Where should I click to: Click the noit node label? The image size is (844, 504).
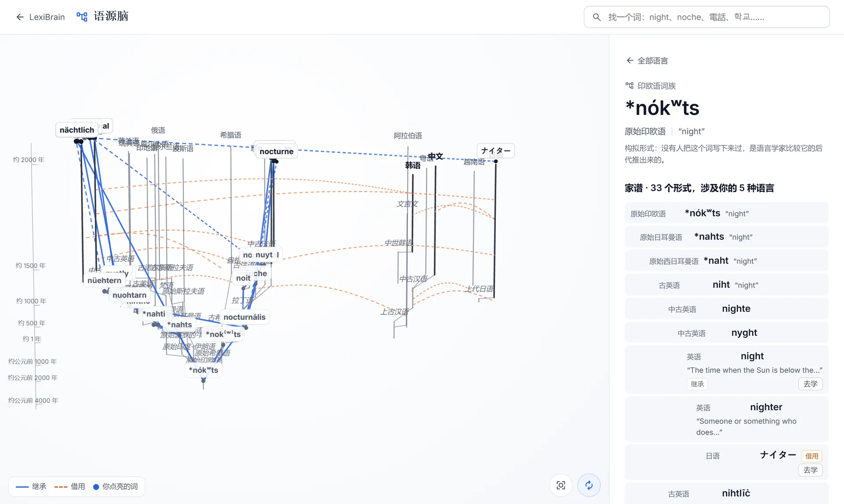pyautogui.click(x=243, y=278)
